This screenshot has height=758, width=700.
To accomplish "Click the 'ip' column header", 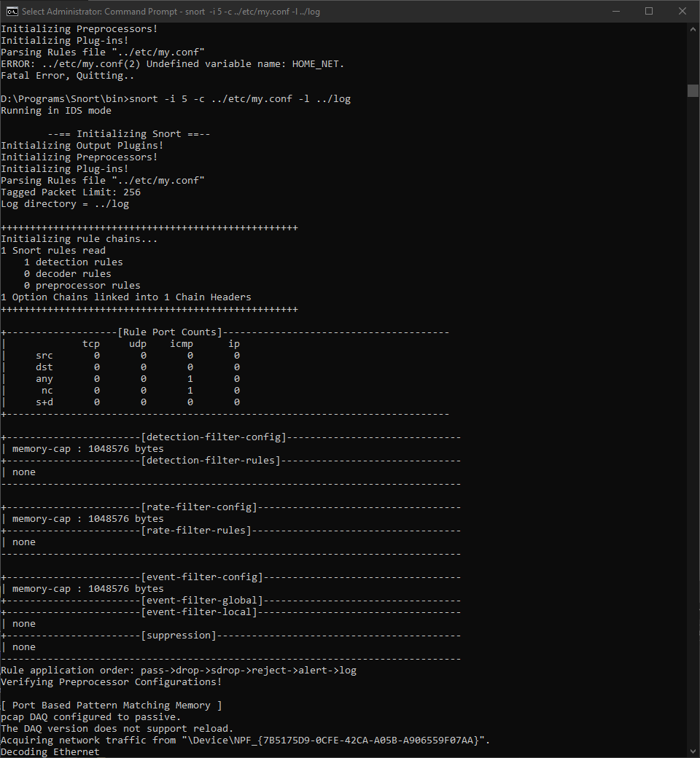I will (x=234, y=344).
